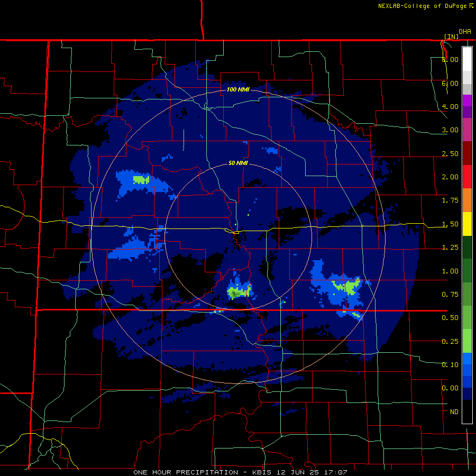Viewport: 476px width, 476px height.
Task: Click the lime green 0.25 legend swatch
Action: click(467, 341)
